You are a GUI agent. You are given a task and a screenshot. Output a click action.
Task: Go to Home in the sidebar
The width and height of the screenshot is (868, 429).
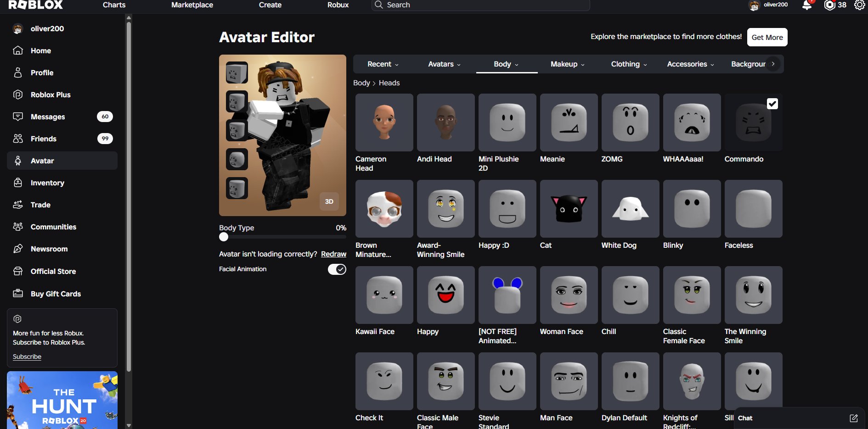pos(62,50)
